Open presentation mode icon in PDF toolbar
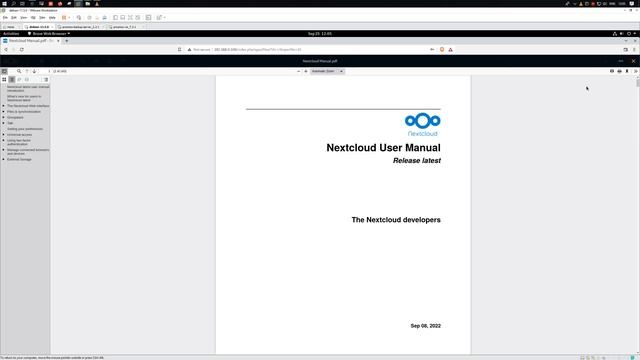Screen dimensions: 640x360 (x=612, y=71)
